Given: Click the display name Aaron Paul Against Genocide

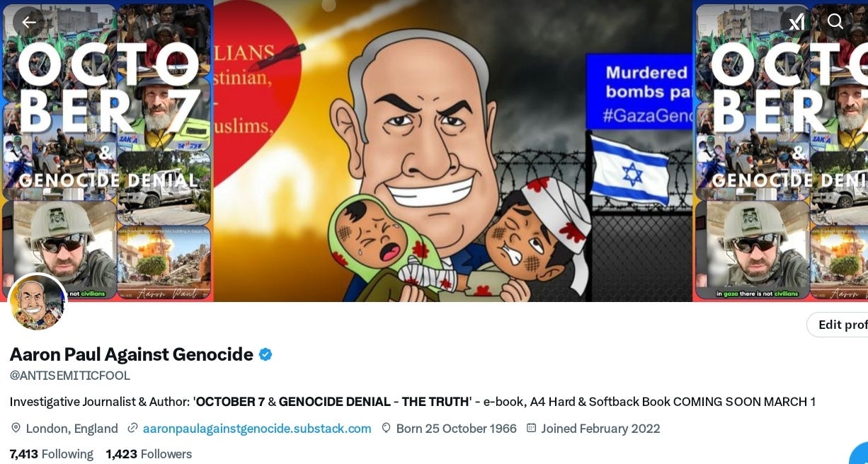Looking at the screenshot, I should click(x=131, y=354).
